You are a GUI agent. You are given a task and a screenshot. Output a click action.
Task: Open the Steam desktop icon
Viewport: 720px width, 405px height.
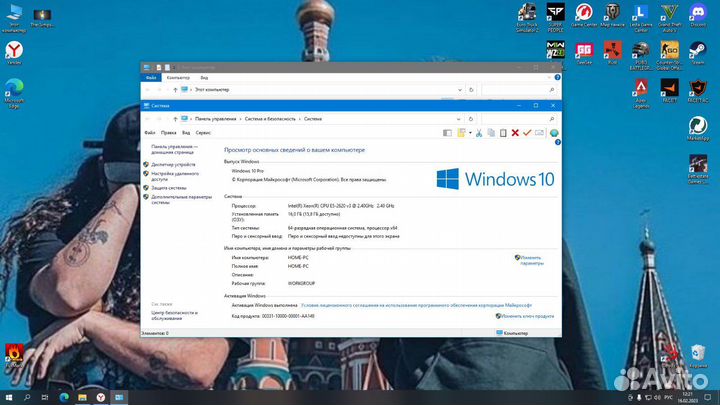pyautogui.click(x=698, y=52)
